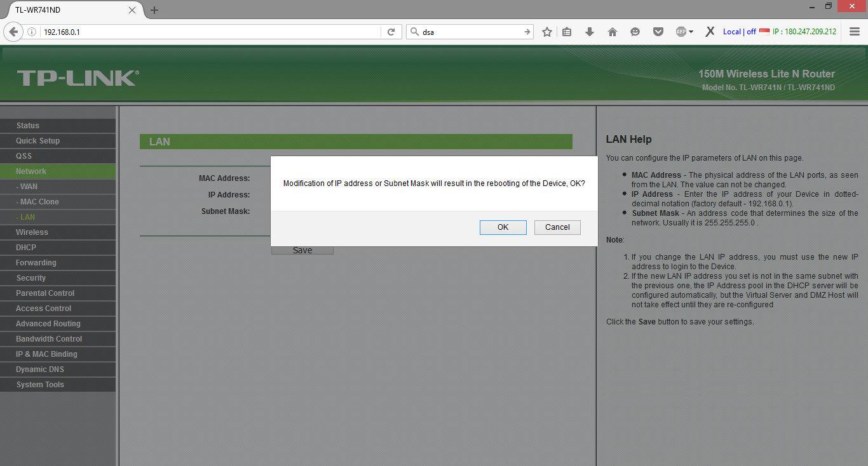Screen dimensions: 868x466
Task: Click the IP Address field label
Action: (x=229, y=195)
